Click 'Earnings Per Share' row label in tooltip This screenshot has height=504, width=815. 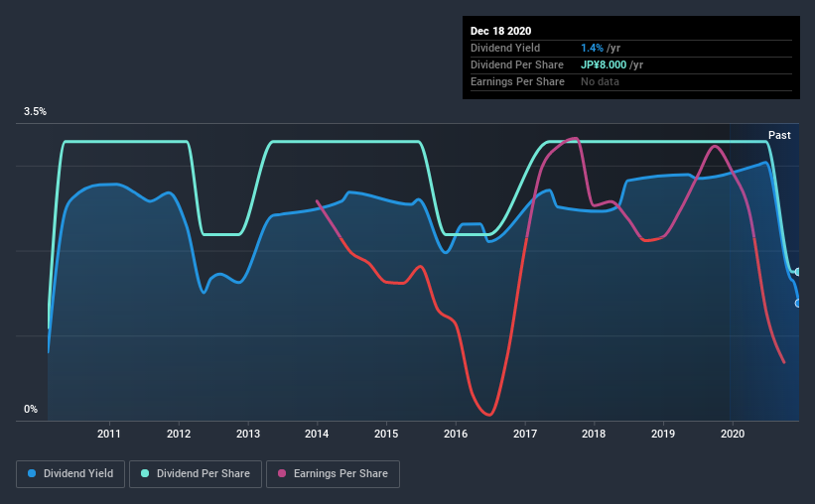point(517,81)
